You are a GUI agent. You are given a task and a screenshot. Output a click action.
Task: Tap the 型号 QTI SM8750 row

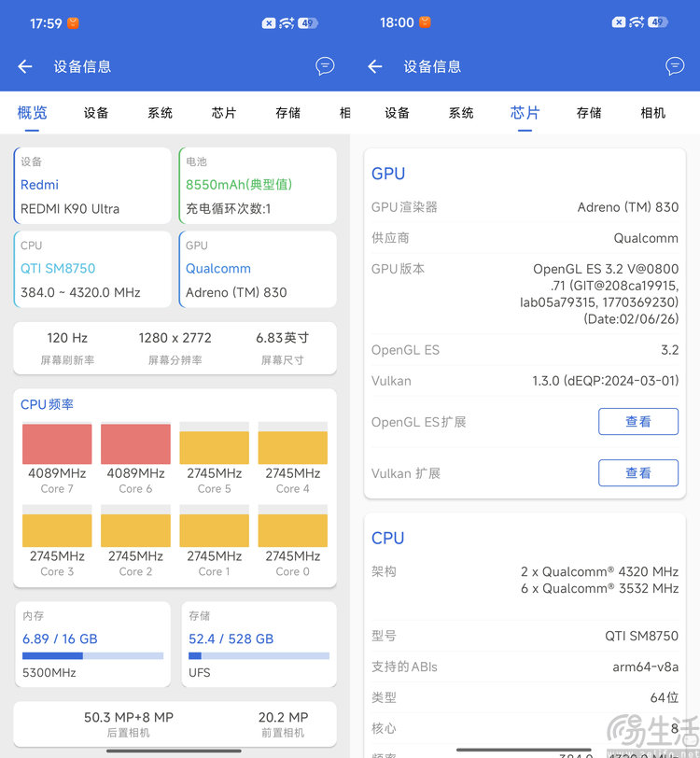525,636
